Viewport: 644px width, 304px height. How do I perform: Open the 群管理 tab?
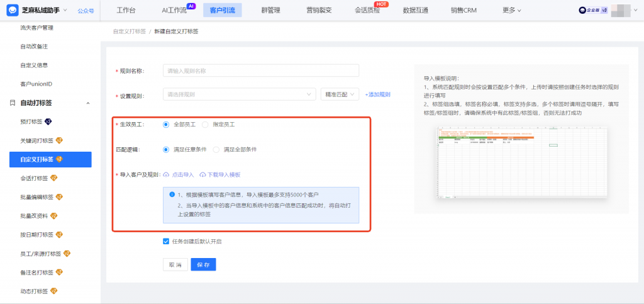tap(270, 11)
